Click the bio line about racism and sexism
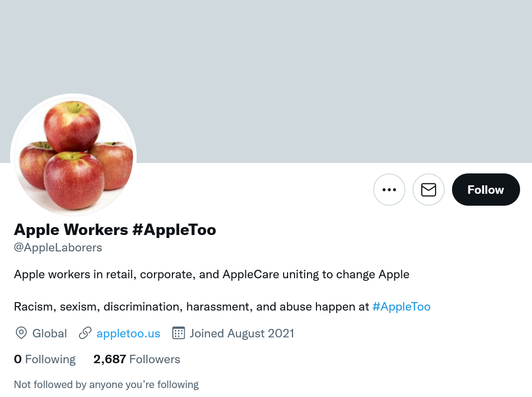This screenshot has height=397, width=532. (222, 307)
